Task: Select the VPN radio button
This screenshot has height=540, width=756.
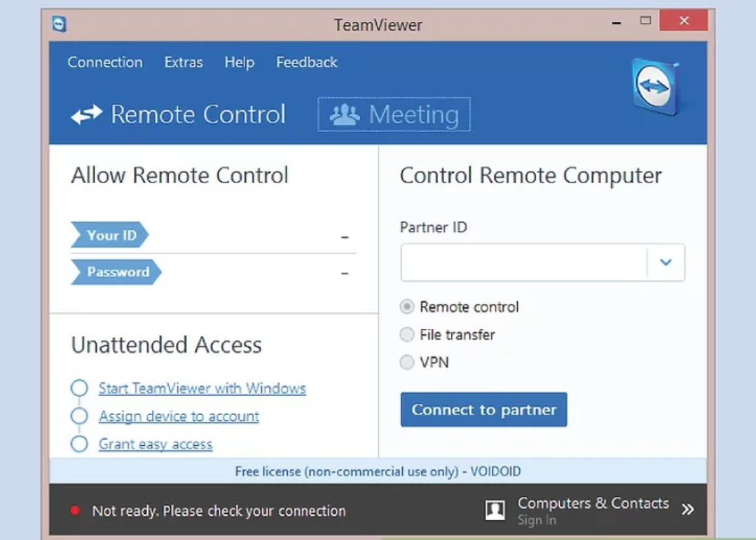Action: click(407, 362)
